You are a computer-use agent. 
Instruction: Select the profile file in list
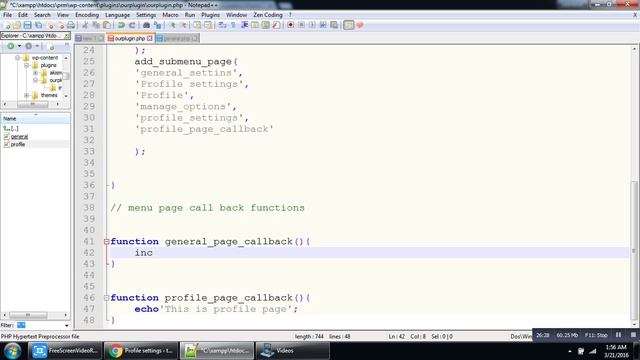pos(18,144)
